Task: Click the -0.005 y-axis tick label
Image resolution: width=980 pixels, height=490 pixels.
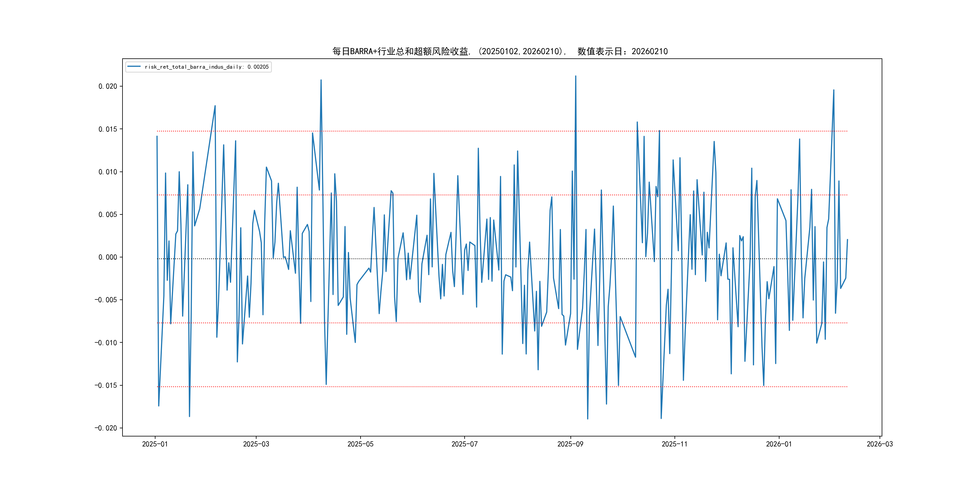Action: pyautogui.click(x=106, y=300)
